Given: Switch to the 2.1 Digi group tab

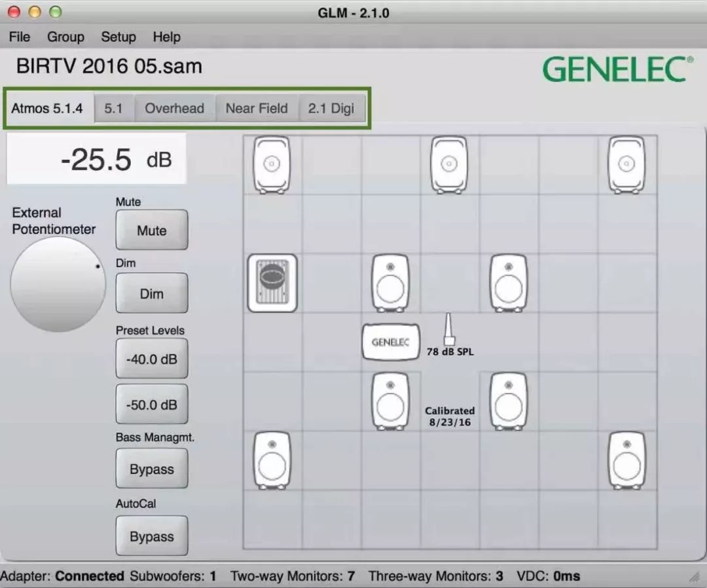Looking at the screenshot, I should pos(331,108).
